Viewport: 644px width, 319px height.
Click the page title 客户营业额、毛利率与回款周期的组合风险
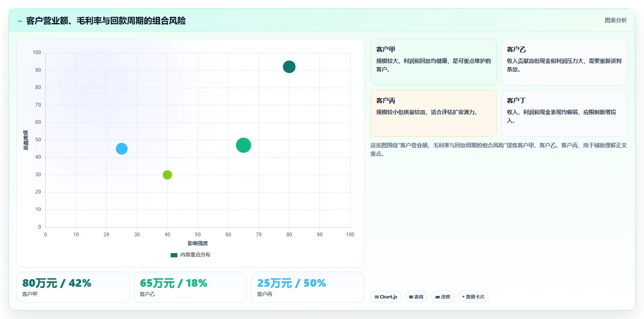click(106, 21)
